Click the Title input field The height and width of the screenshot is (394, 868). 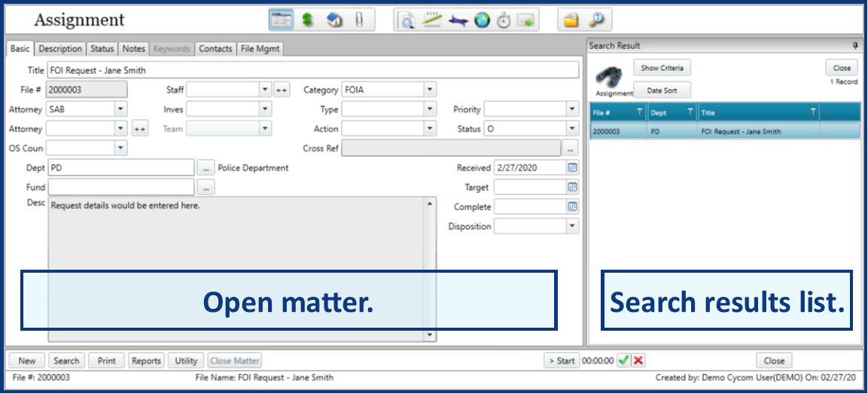[x=312, y=70]
